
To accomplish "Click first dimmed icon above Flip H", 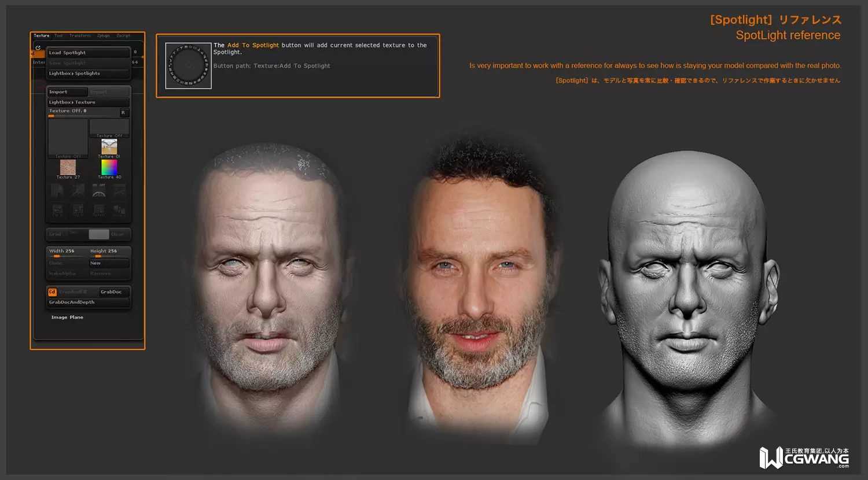I will click(57, 191).
